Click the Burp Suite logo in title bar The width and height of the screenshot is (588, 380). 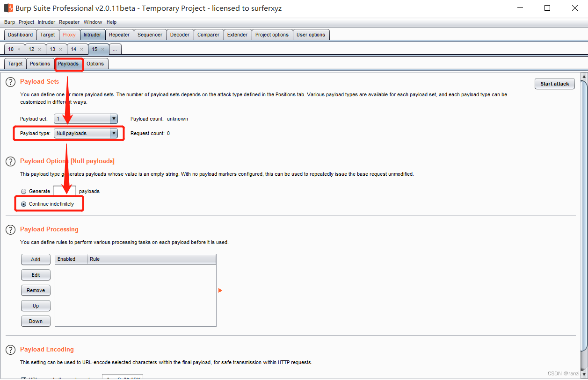click(8, 8)
